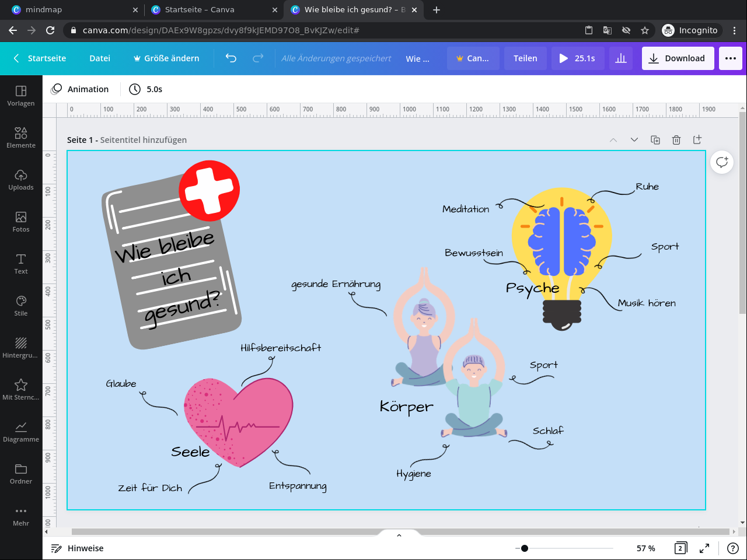Click the design title 'Wie ...'
Image resolution: width=747 pixels, height=560 pixels.
[418, 58]
